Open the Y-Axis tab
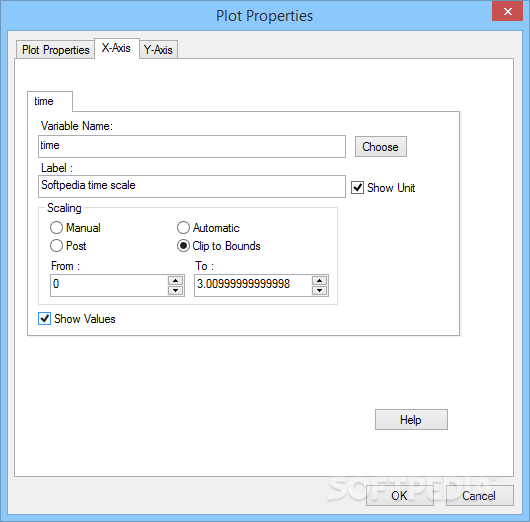The width and height of the screenshot is (530, 522). click(x=158, y=50)
